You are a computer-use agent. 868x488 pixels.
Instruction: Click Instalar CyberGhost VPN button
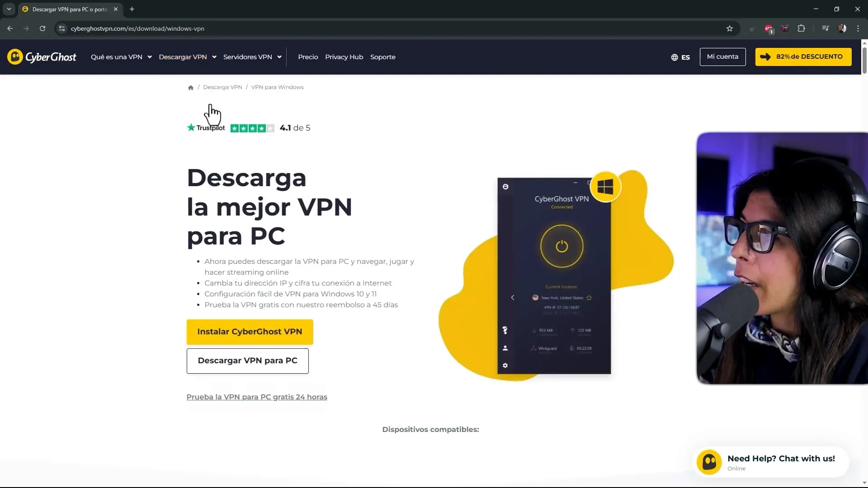tap(250, 332)
